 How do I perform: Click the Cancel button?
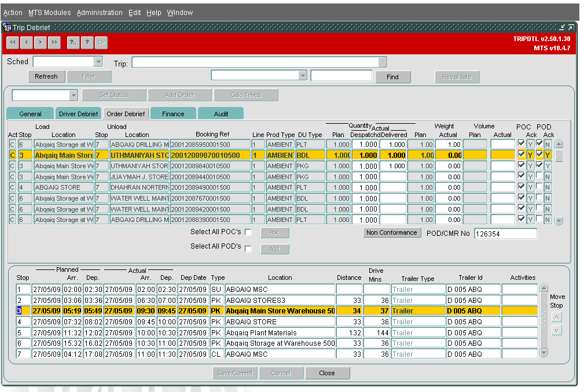(281, 373)
